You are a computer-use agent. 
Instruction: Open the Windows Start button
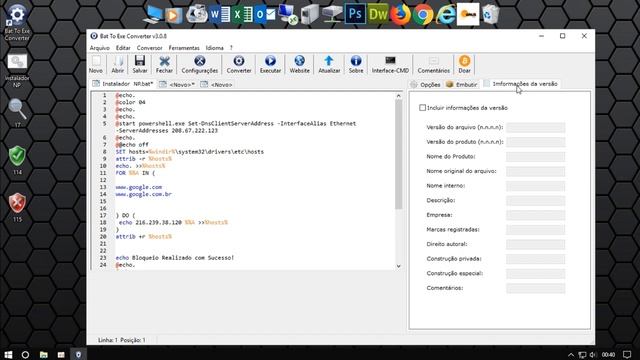click(x=8, y=355)
